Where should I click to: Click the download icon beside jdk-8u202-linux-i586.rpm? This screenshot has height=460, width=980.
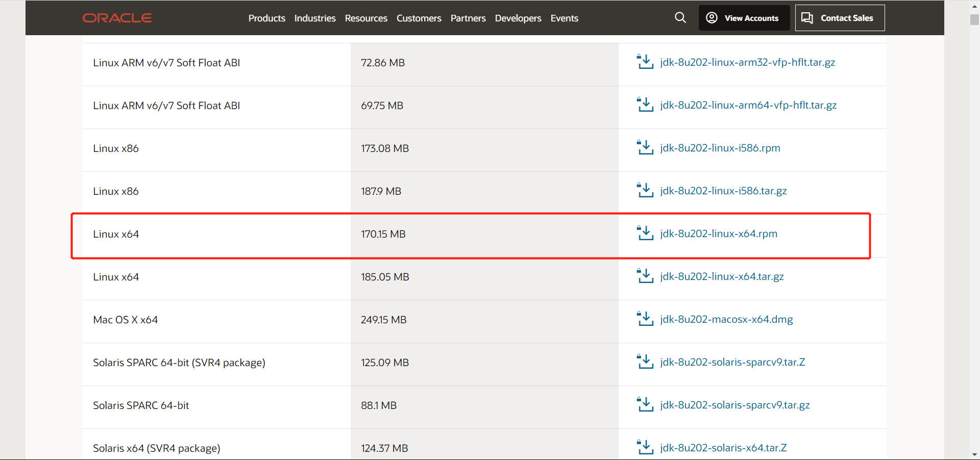pyautogui.click(x=645, y=147)
